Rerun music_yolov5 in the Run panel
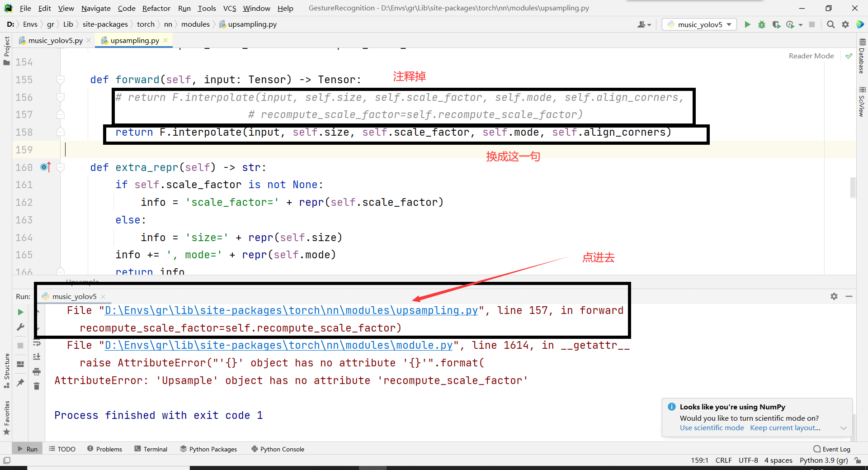The width and height of the screenshot is (868, 470). click(x=20, y=312)
